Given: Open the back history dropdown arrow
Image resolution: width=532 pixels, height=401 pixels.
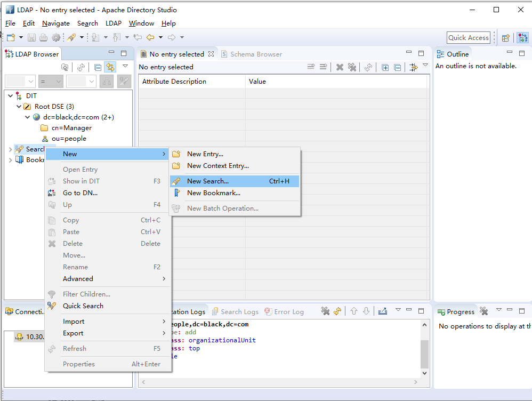Looking at the screenshot, I should point(161,37).
